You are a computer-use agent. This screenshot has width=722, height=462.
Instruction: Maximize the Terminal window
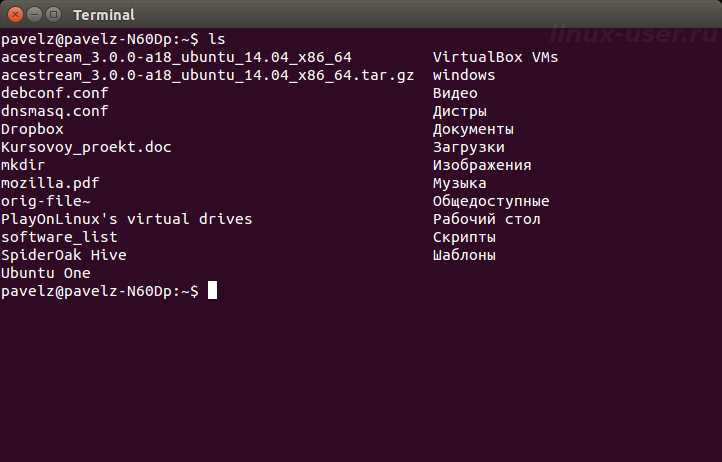[54, 14]
